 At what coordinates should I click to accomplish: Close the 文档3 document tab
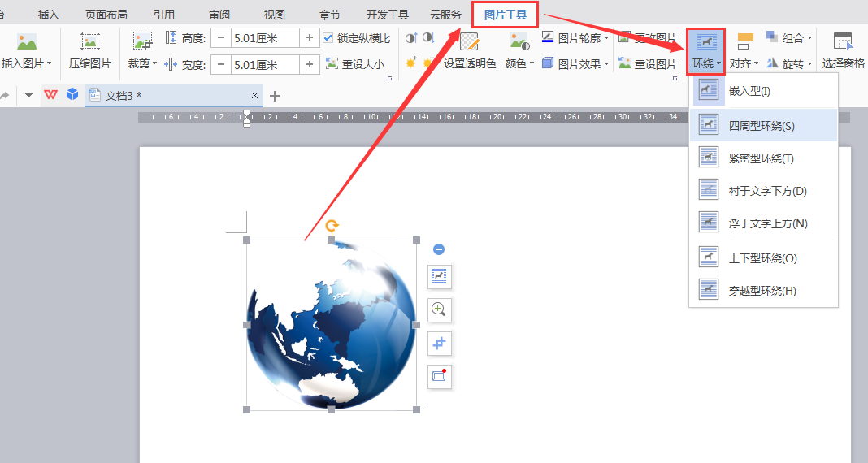point(254,96)
